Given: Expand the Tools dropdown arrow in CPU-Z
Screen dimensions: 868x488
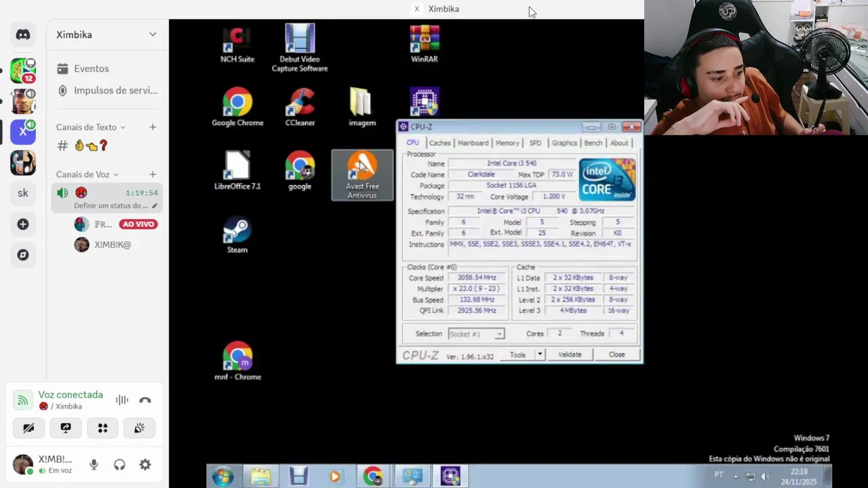Looking at the screenshot, I should point(540,354).
